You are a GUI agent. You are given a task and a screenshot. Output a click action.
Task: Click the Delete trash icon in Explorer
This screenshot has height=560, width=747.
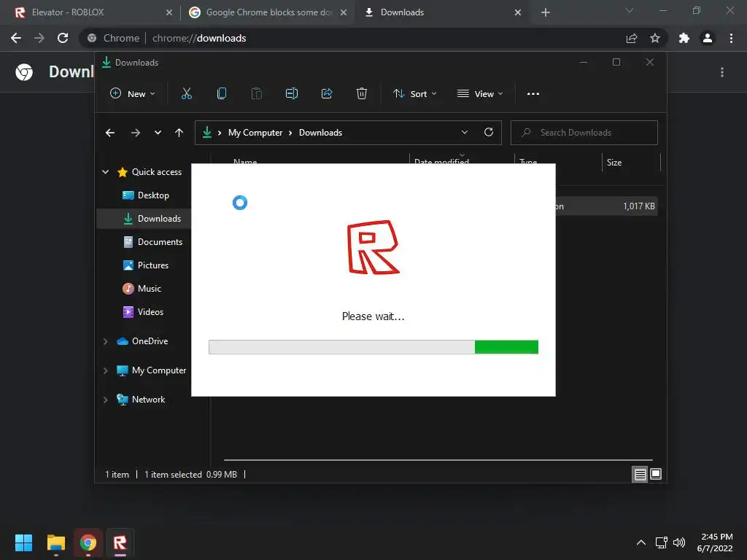[362, 93]
